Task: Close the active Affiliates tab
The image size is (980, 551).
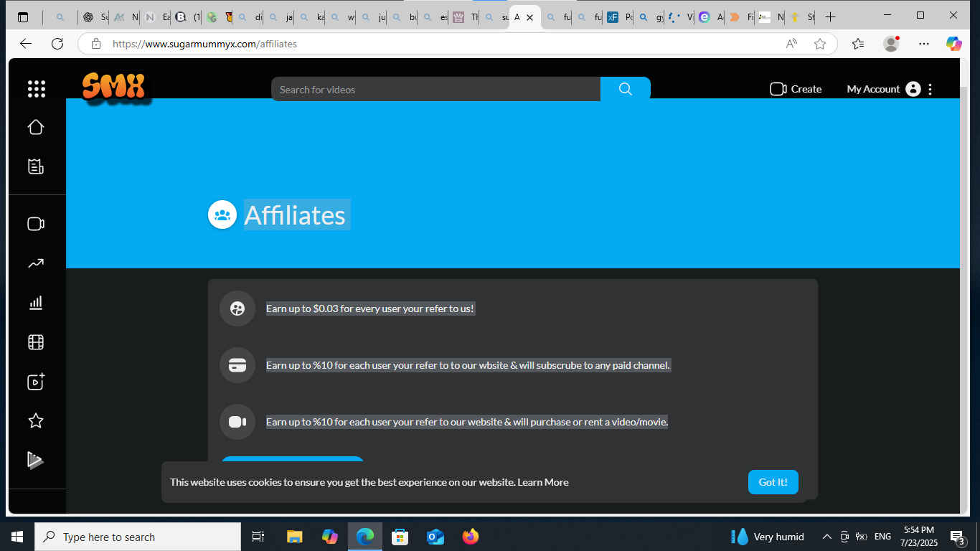Action: click(529, 17)
